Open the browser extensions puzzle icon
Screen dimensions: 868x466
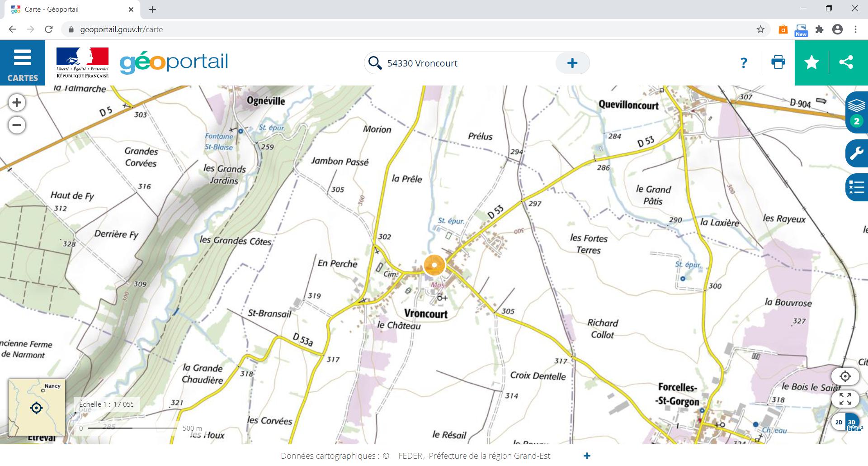click(819, 29)
